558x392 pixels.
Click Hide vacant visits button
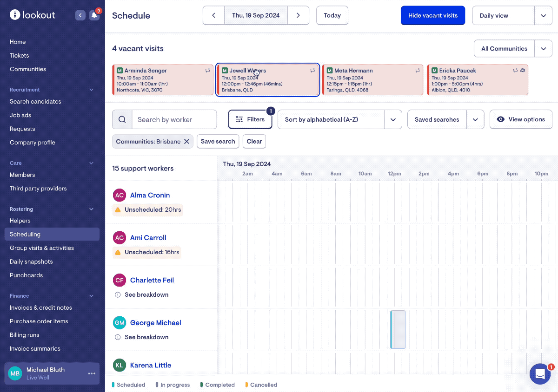(x=432, y=15)
